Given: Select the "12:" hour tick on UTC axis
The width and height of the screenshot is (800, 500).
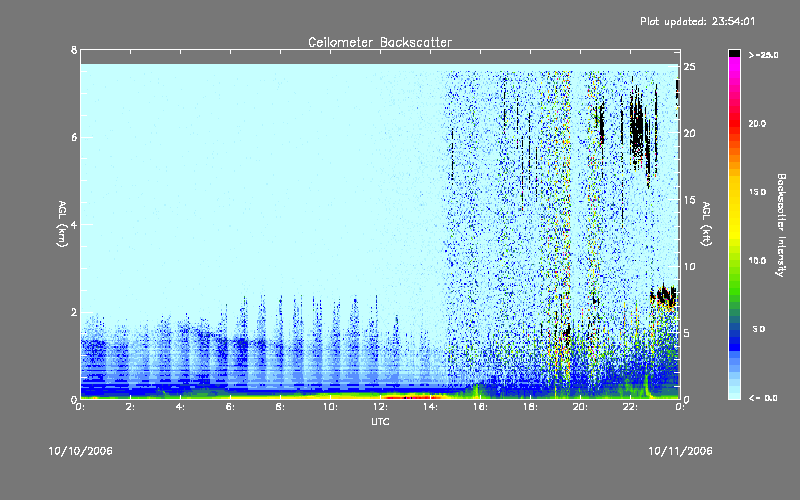Looking at the screenshot, I should coord(381,407).
